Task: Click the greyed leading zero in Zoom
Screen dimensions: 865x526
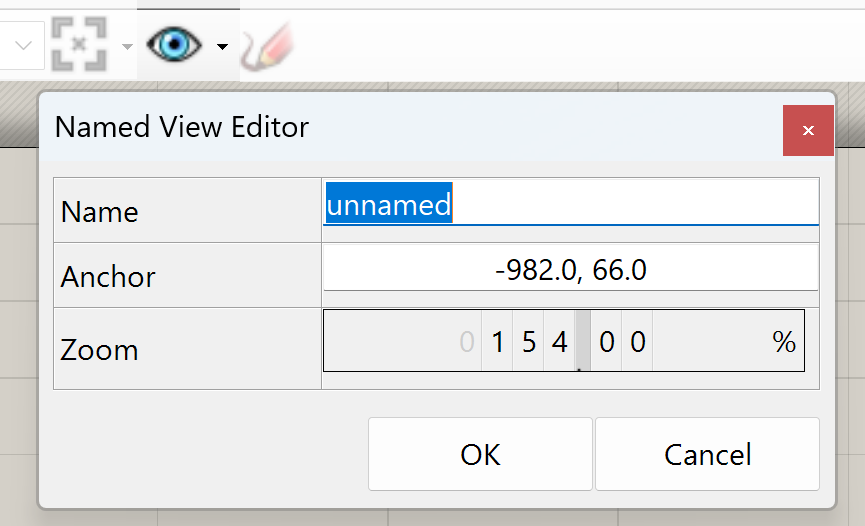Action: click(x=467, y=343)
